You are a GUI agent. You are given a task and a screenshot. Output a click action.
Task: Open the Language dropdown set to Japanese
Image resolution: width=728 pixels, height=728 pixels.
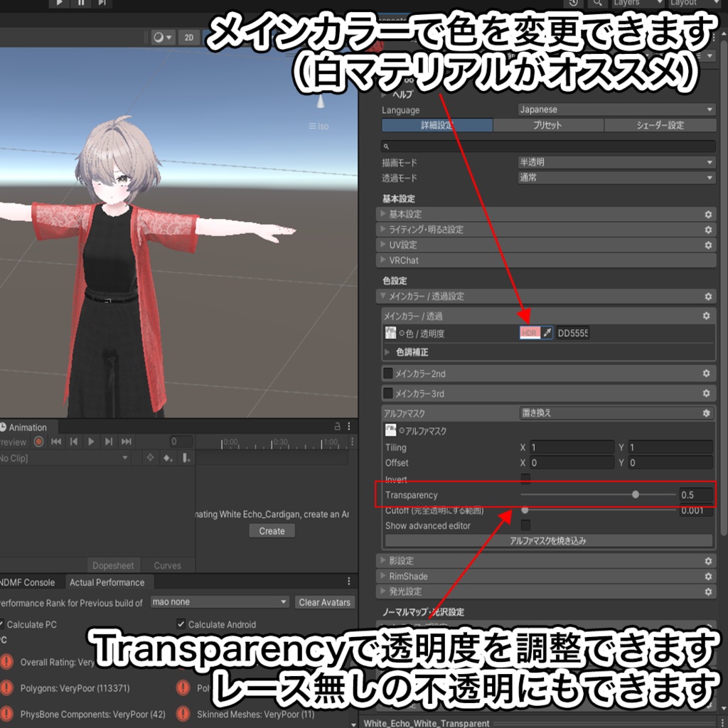point(616,109)
